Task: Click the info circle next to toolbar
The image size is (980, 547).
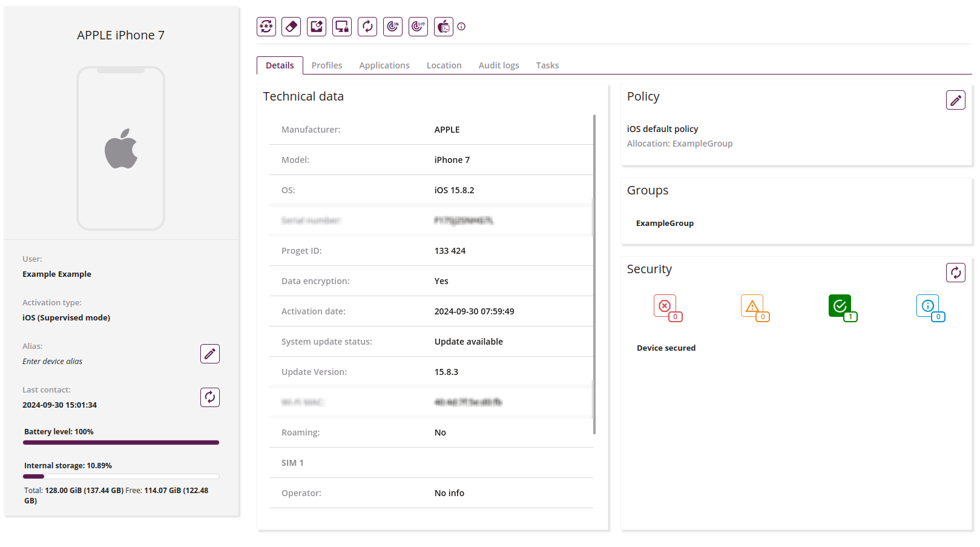Action: [x=461, y=27]
